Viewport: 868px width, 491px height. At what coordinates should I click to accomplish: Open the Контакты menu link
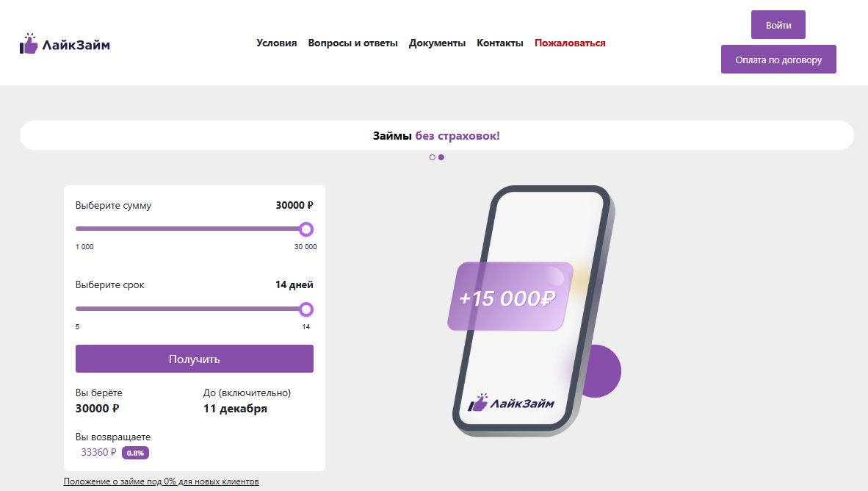click(x=500, y=43)
